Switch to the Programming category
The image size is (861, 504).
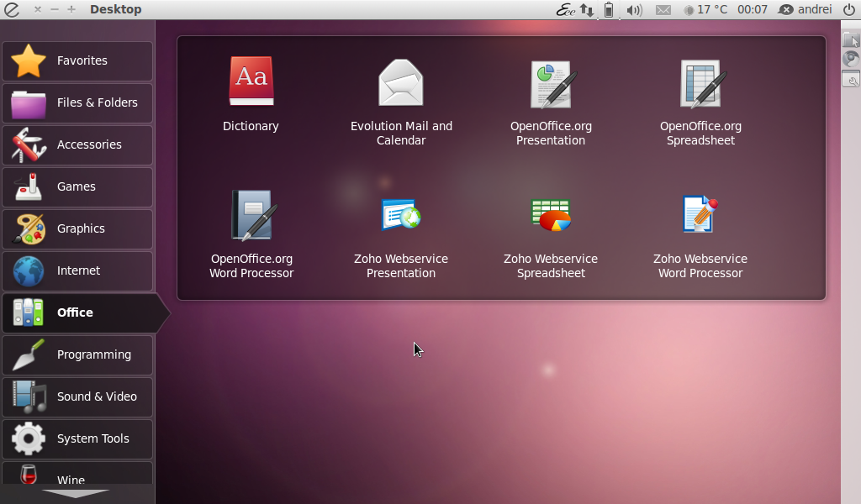click(77, 354)
